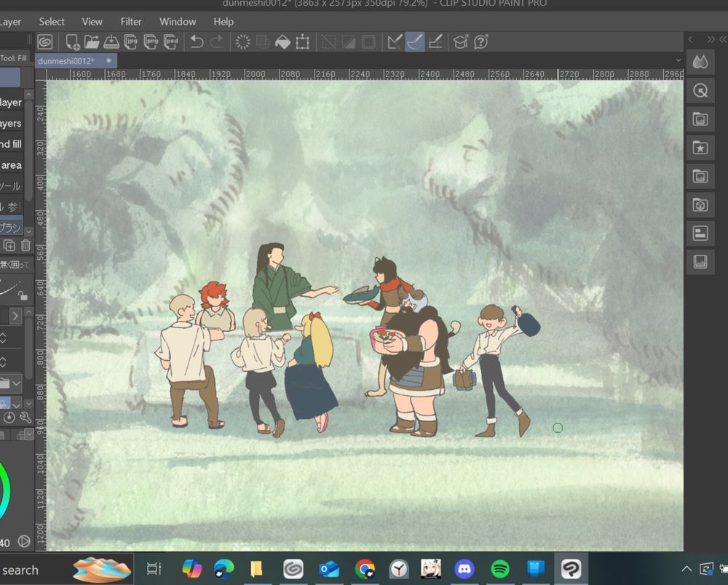Click the New document icon
The height and width of the screenshot is (585, 728).
(x=72, y=42)
